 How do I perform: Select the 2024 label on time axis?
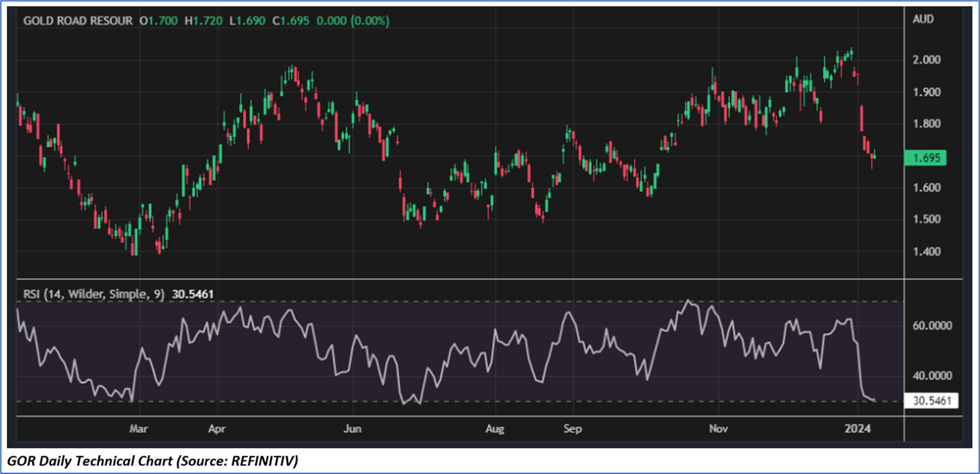[857, 428]
